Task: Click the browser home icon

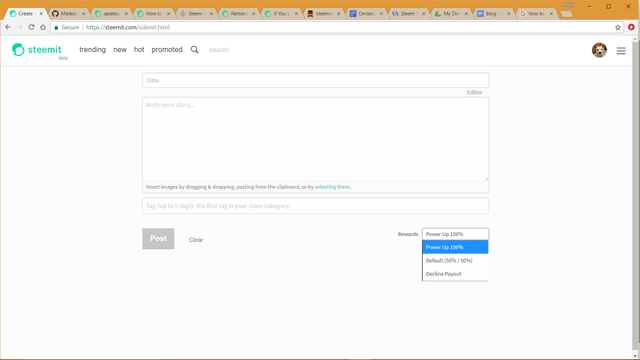Action: (x=43, y=27)
